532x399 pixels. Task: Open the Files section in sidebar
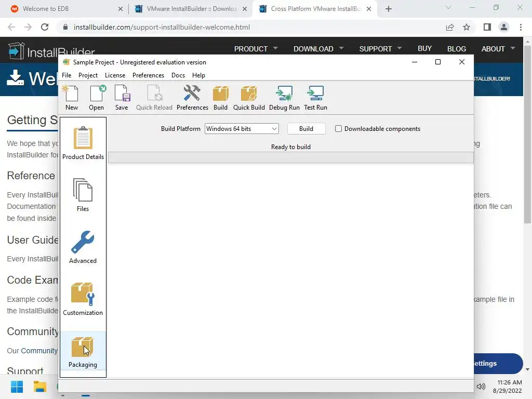[x=83, y=195]
